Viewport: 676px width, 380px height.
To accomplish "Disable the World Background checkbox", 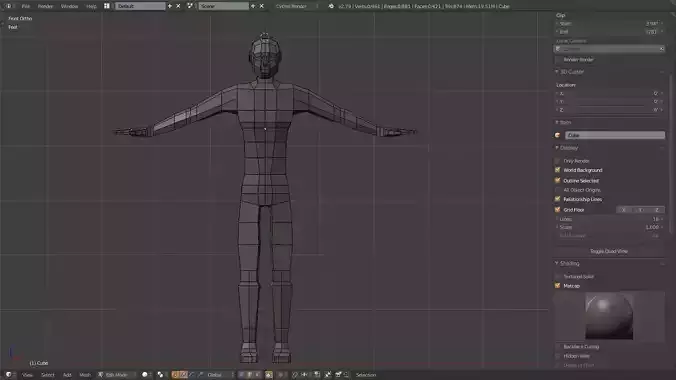I will pos(558,170).
